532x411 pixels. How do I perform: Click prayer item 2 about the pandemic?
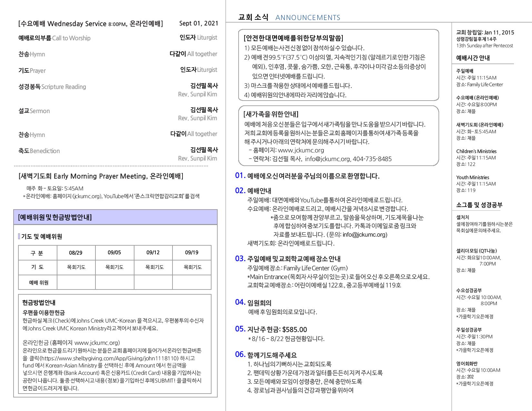click(315, 373)
